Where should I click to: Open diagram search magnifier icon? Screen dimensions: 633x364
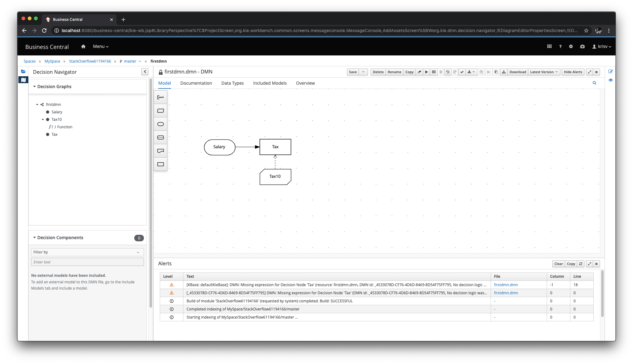(x=594, y=83)
